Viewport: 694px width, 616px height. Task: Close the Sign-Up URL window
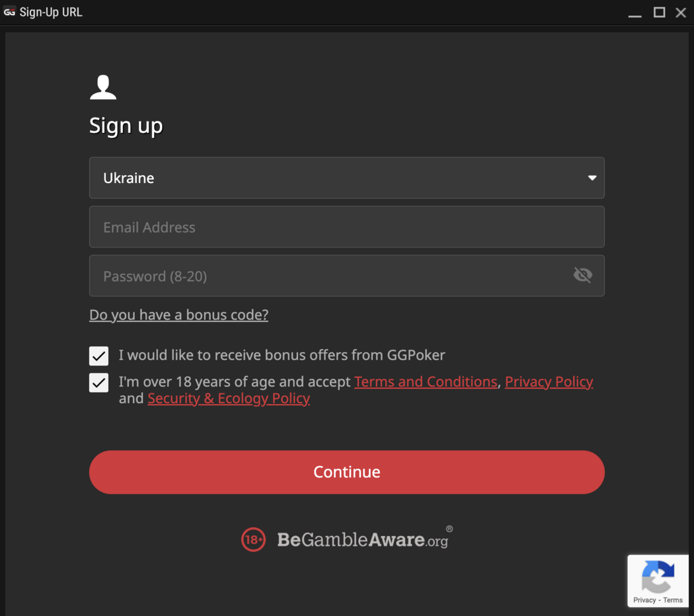pyautogui.click(x=681, y=13)
